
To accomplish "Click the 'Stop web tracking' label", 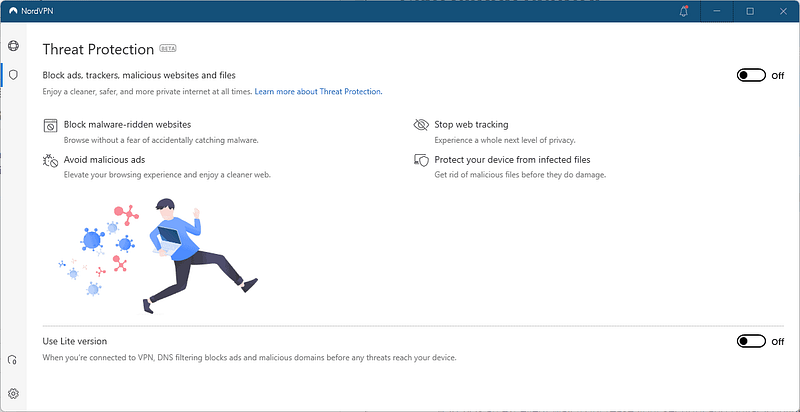I will [471, 124].
